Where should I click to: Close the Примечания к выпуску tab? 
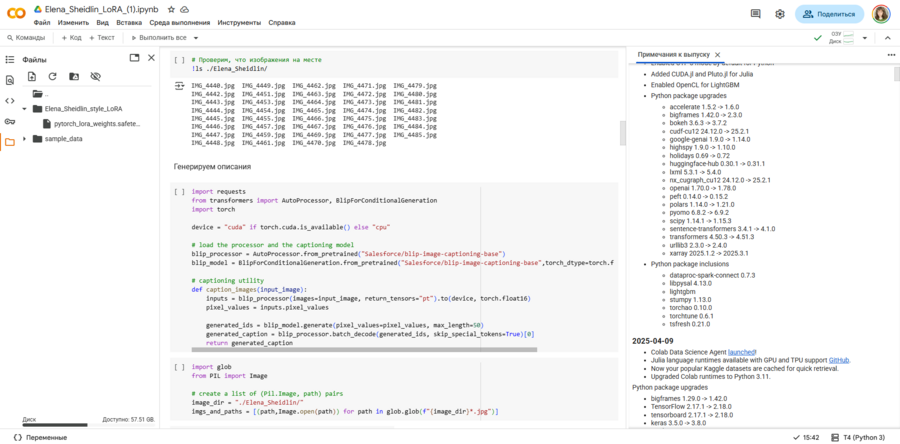pos(717,55)
